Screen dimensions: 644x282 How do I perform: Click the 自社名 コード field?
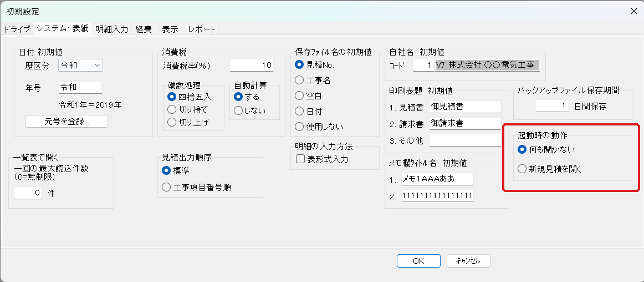point(423,65)
